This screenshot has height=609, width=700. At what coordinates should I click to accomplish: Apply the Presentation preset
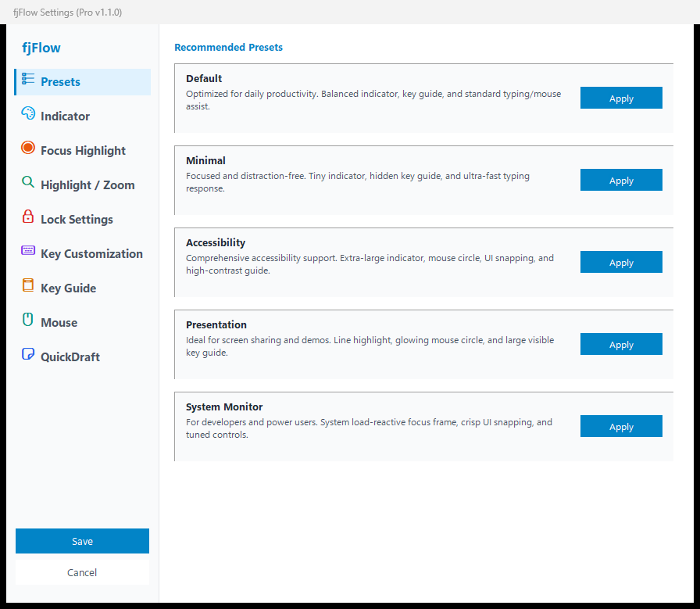click(621, 344)
